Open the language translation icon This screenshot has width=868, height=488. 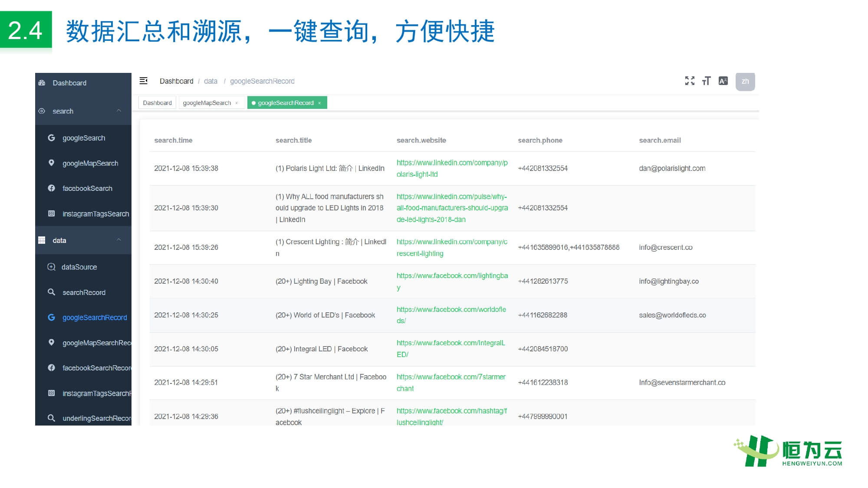click(723, 81)
